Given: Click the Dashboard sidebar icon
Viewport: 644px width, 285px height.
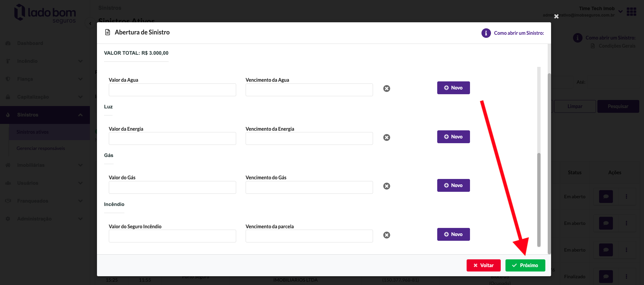Looking at the screenshot, I should 8,43.
